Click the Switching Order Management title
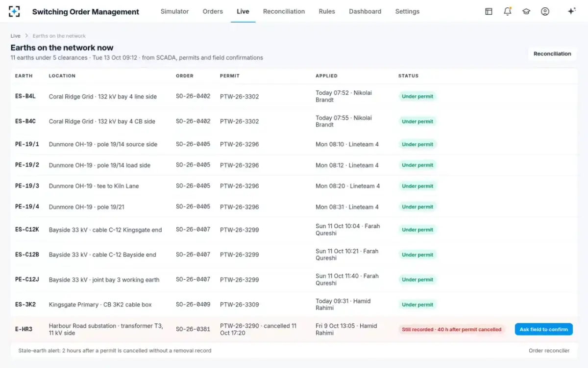This screenshot has width=588, height=368. pyautogui.click(x=86, y=12)
